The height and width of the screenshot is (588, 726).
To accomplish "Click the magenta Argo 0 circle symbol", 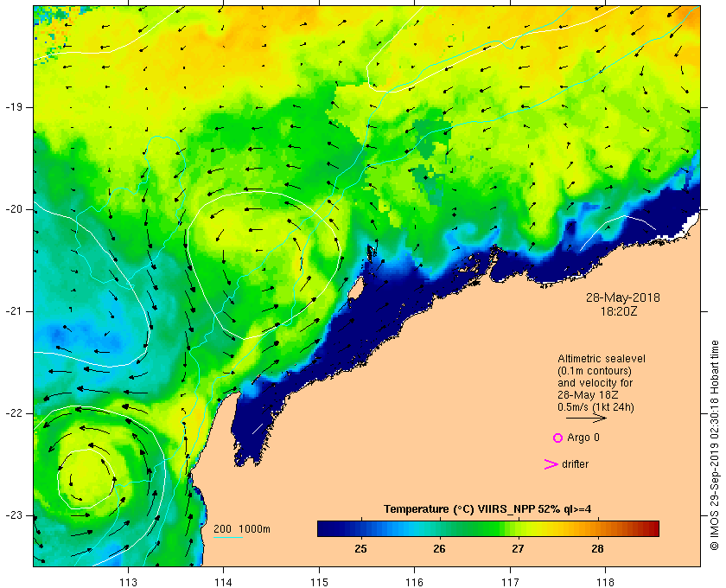I will pyautogui.click(x=557, y=438).
